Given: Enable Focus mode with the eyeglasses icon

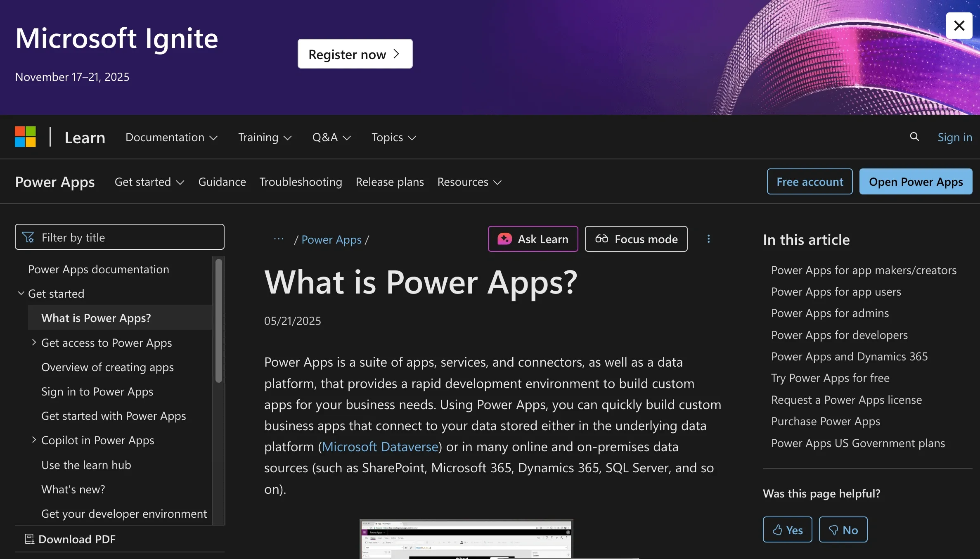Looking at the screenshot, I should click(x=601, y=239).
